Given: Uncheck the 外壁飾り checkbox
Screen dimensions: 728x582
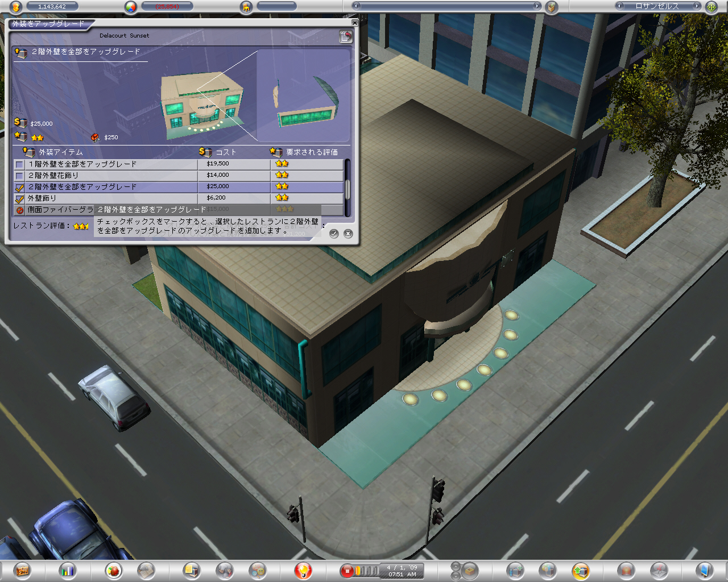Looking at the screenshot, I should (19, 198).
